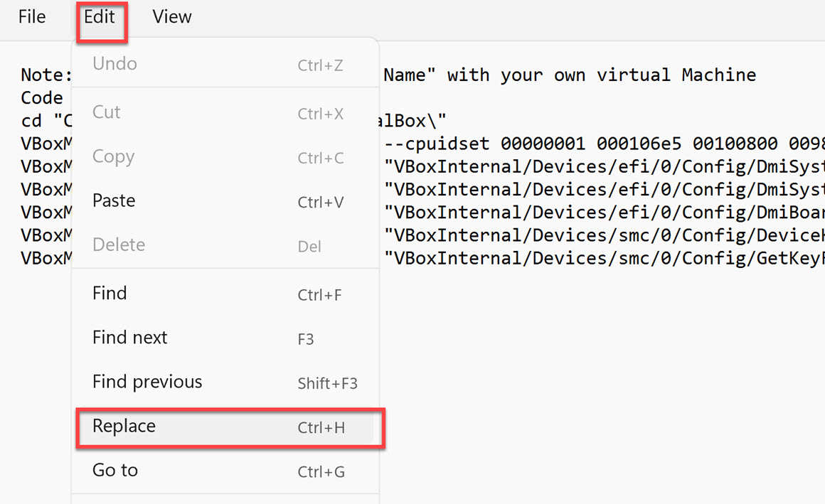Click the smc DeviceK config line

[605, 235]
